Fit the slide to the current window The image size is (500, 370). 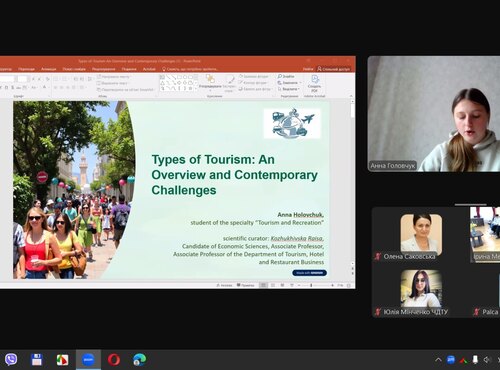coord(349,285)
